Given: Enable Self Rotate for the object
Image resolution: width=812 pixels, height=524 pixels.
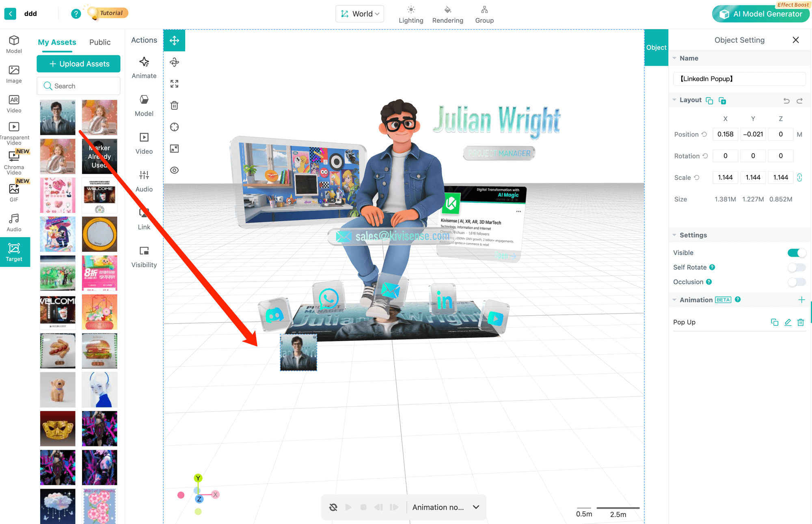Looking at the screenshot, I should tap(796, 267).
